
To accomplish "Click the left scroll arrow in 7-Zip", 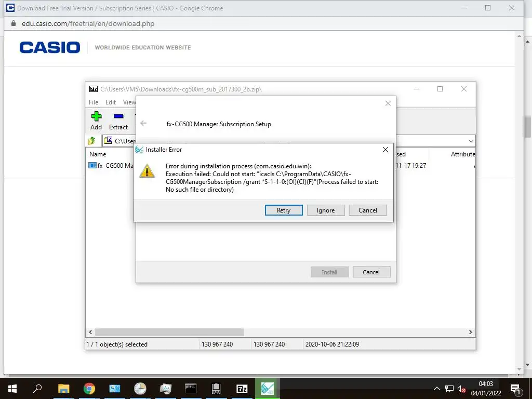I will (x=90, y=332).
